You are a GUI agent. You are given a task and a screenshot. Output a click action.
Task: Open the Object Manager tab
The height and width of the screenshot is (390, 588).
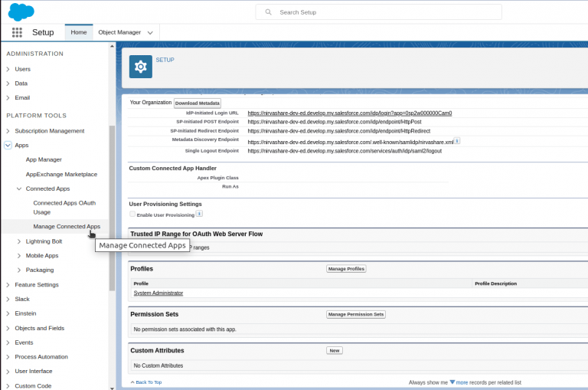tap(119, 32)
